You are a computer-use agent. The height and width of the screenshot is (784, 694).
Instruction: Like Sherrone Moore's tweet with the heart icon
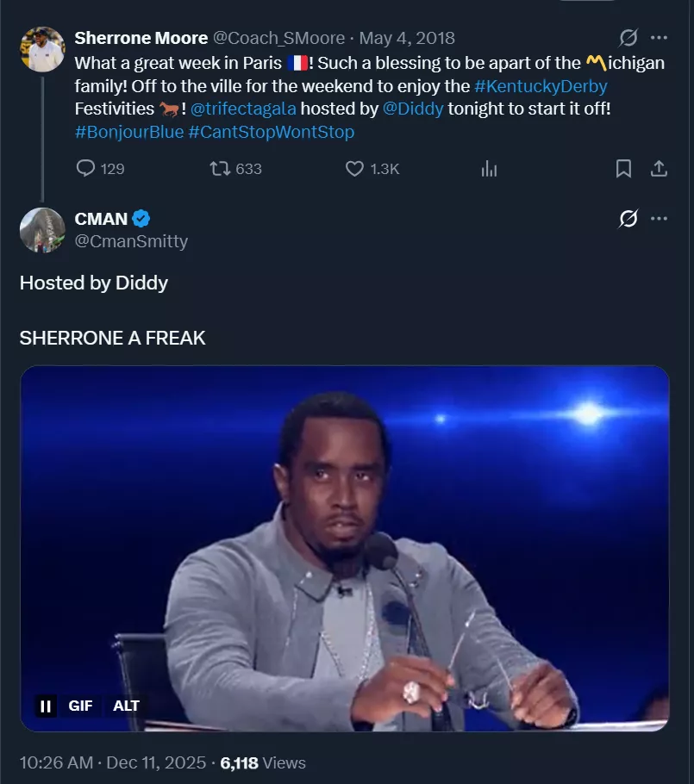click(x=354, y=169)
